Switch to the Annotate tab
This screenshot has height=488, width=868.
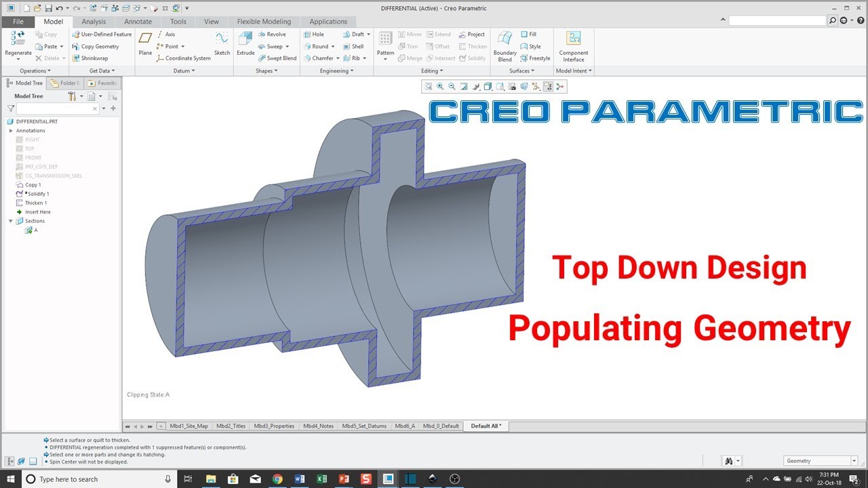coord(138,22)
